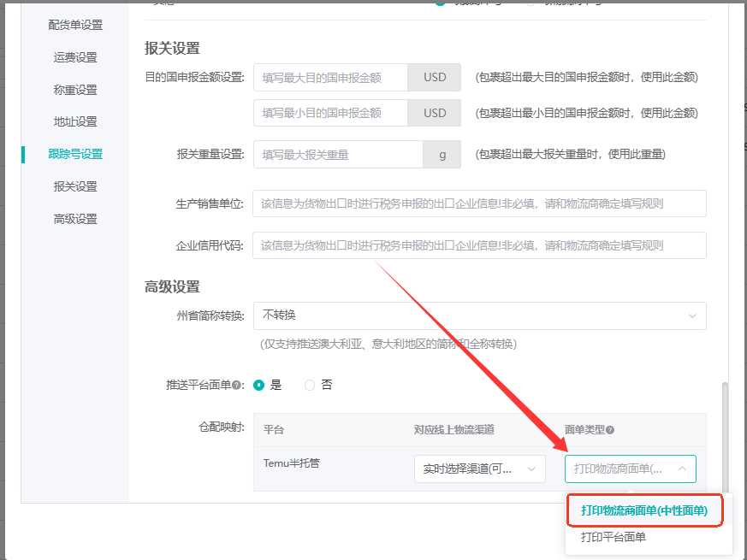Click the 生产销售单位 text field
The width and height of the screenshot is (747, 560).
click(x=479, y=203)
